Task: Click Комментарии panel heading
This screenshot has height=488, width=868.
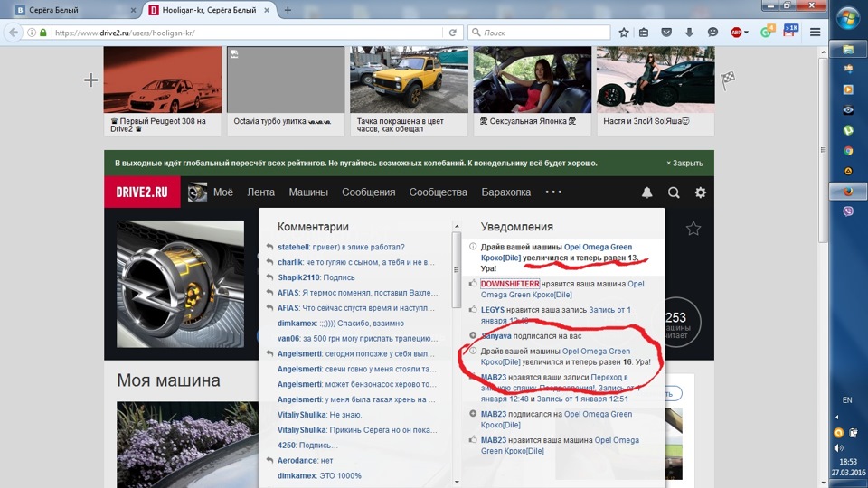Action: pos(314,227)
